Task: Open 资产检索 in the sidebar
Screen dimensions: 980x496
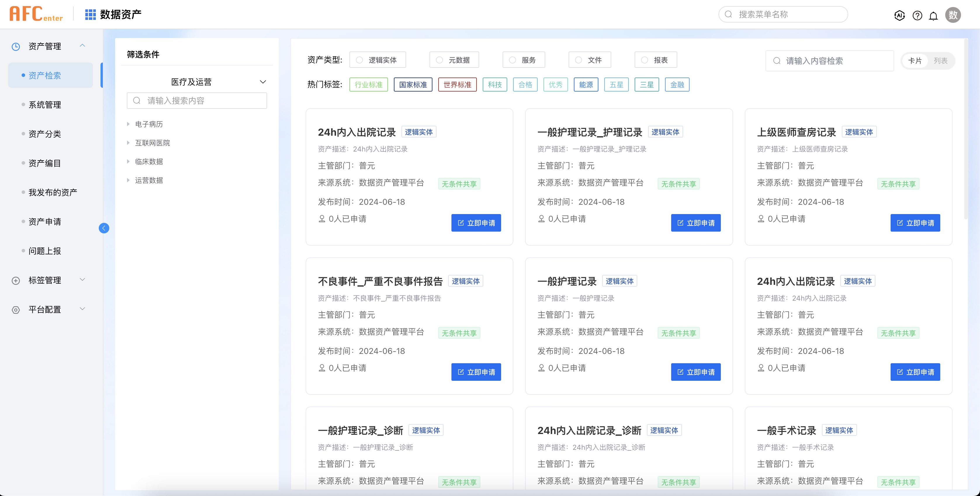Action: pos(51,75)
